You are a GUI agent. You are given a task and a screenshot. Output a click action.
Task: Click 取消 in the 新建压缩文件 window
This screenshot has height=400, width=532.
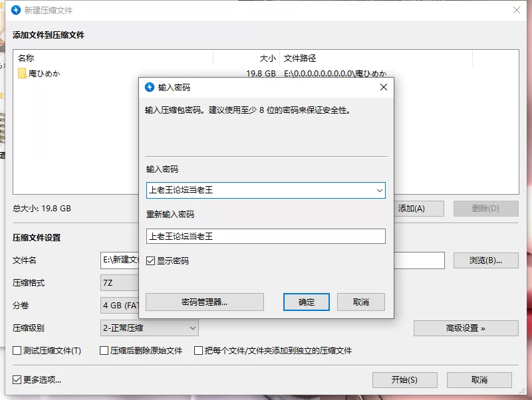point(479,379)
